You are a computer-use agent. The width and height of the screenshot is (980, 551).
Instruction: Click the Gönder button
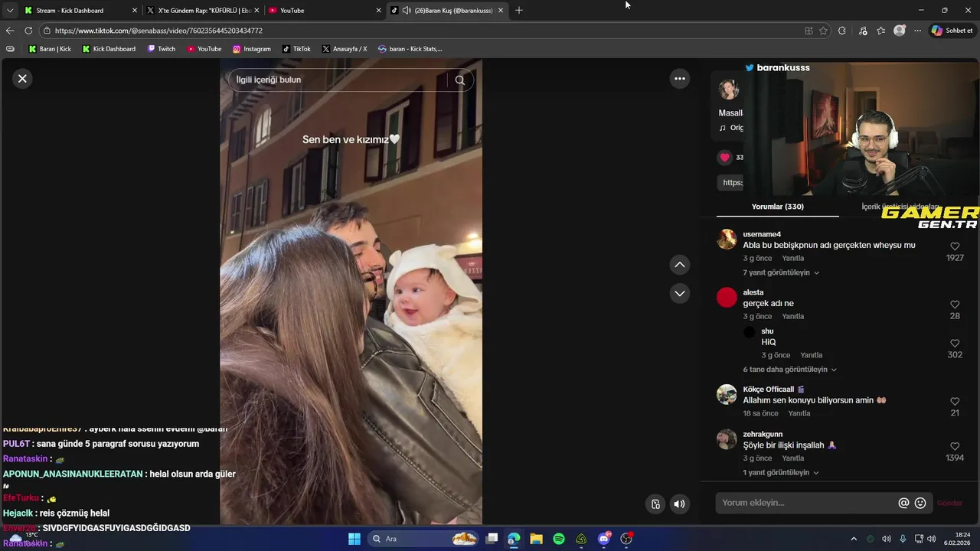949,503
